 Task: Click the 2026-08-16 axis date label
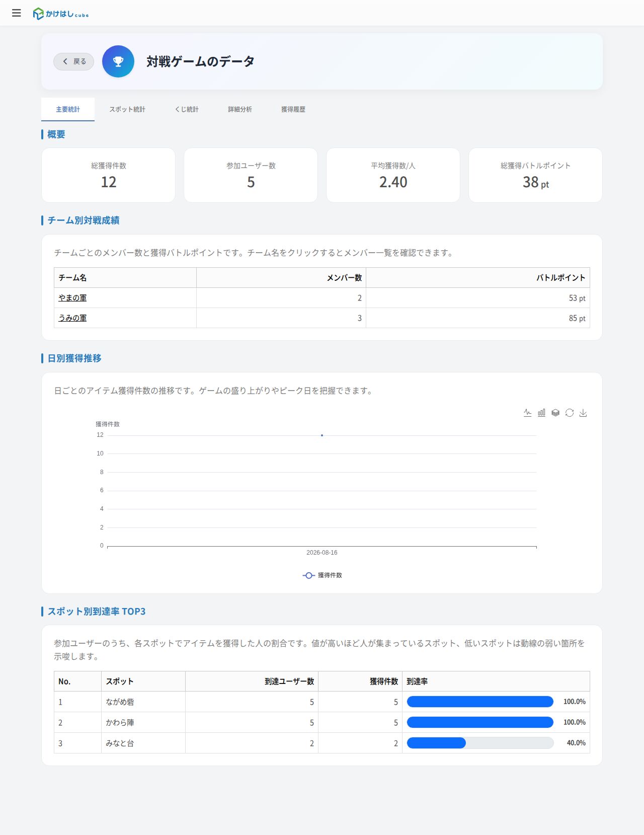tap(322, 553)
